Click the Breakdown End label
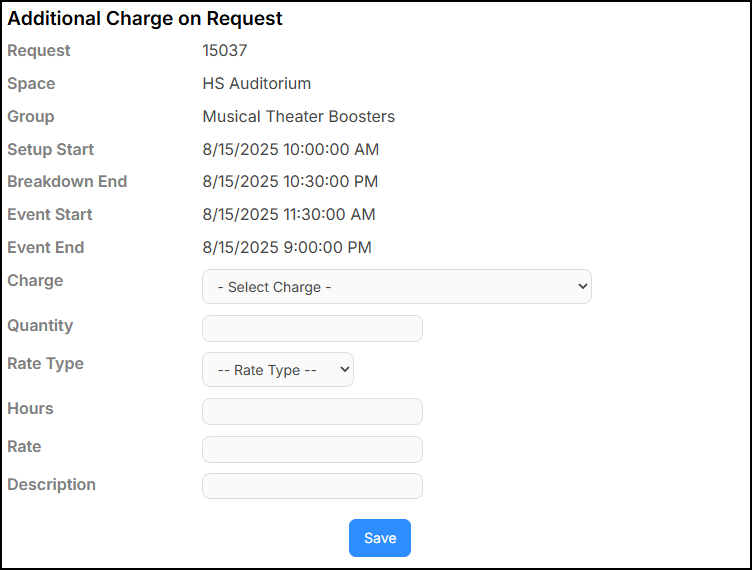The width and height of the screenshot is (752, 570). click(x=67, y=182)
